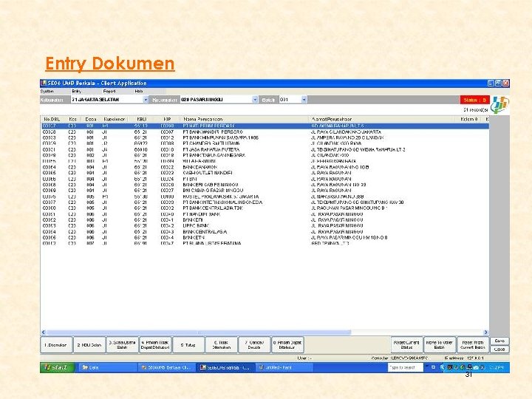Expand the Kecamatan dropdown showing Pasar Minggu
532x399 pixels.
pyautogui.click(x=255, y=100)
